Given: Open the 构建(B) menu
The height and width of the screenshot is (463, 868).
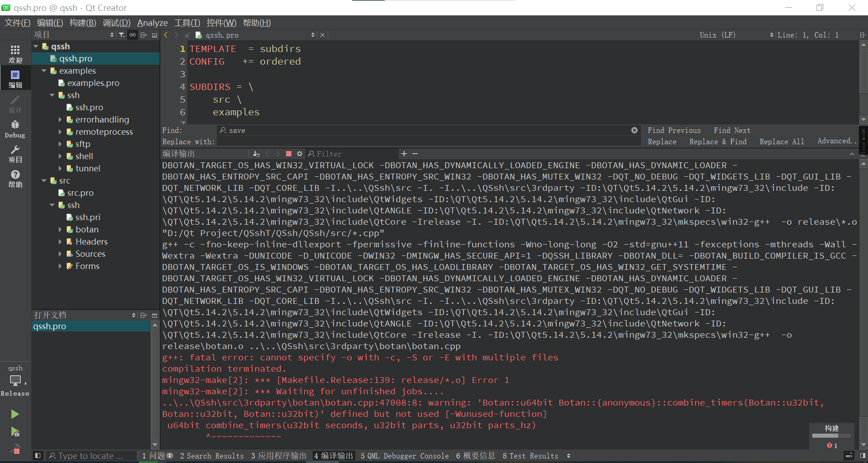Looking at the screenshot, I should pyautogui.click(x=83, y=23).
